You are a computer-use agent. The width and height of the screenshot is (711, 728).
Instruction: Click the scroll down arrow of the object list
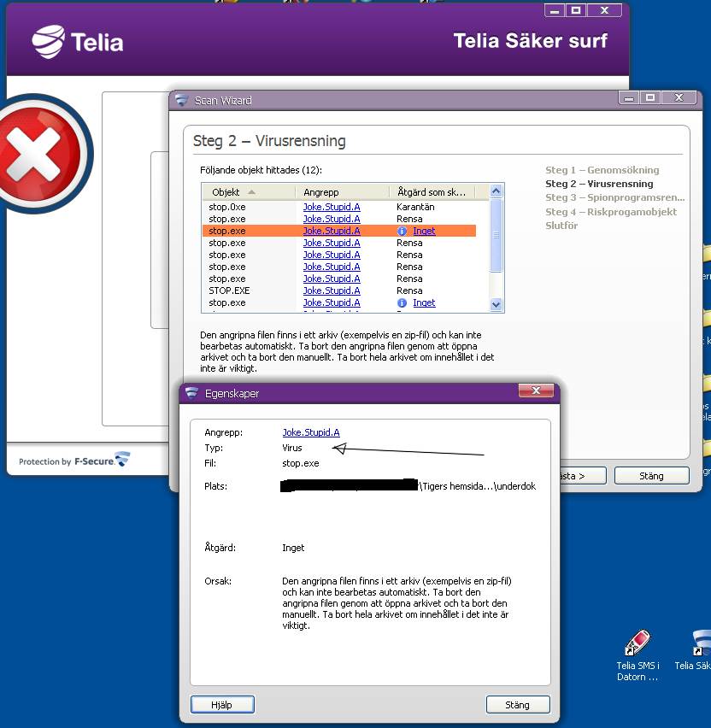pos(496,304)
